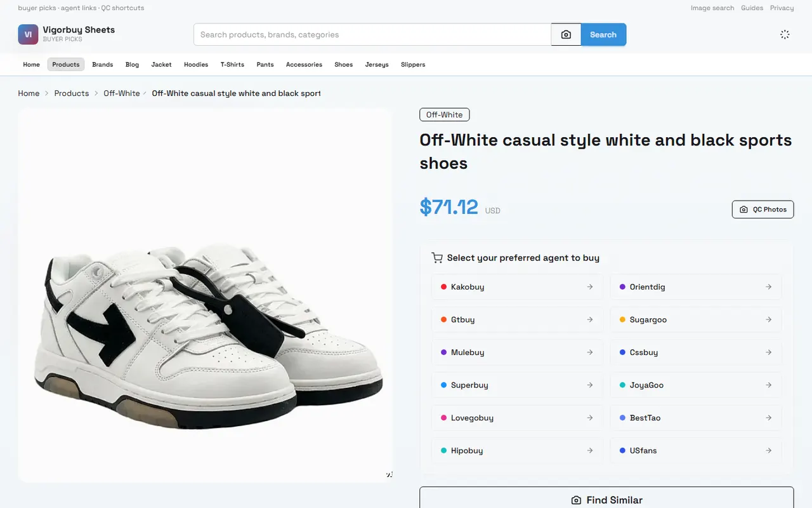
Task: Click the USfans row arrow icon
Action: pyautogui.click(x=769, y=451)
